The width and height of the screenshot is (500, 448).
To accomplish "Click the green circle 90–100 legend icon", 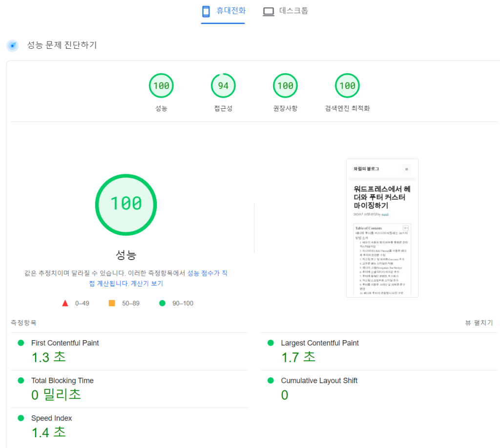I will coord(162,303).
